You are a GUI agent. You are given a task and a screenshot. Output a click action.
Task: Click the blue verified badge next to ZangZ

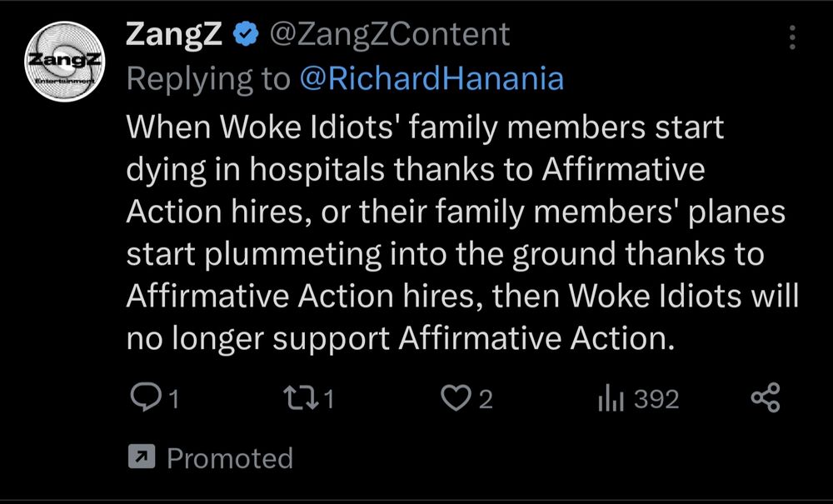click(245, 36)
